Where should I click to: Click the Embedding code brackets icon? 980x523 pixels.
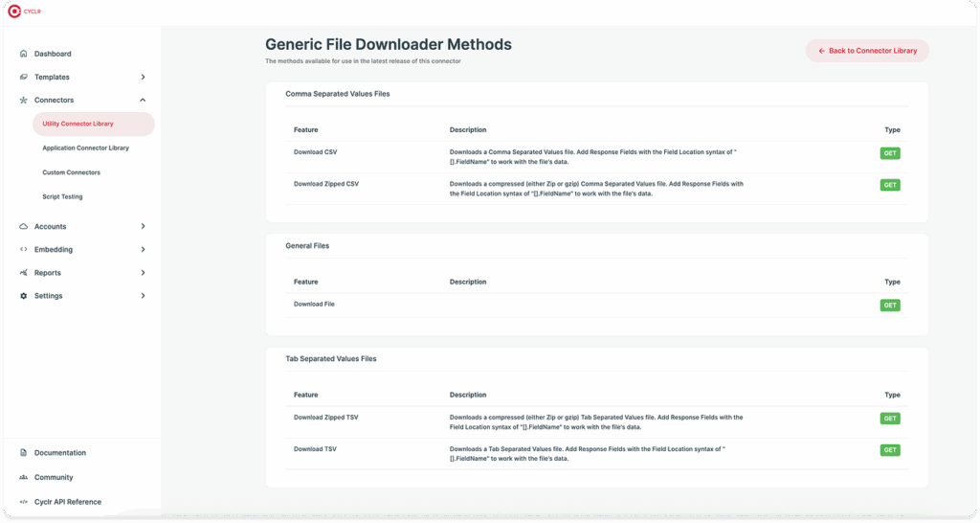point(24,250)
